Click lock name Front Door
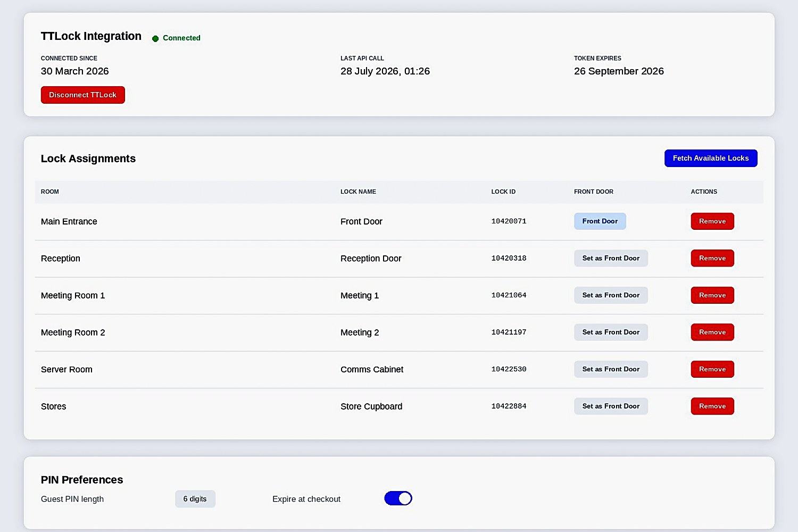The width and height of the screenshot is (798, 532). 361,221
